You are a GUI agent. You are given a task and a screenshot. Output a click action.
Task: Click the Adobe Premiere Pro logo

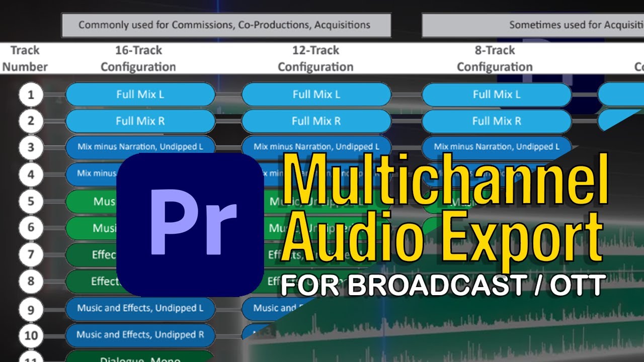click(190, 225)
